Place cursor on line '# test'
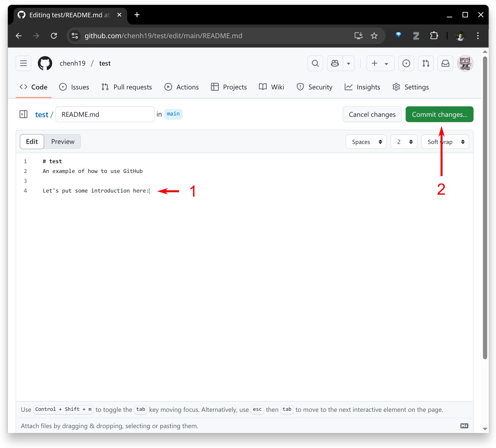The width and height of the screenshot is (496, 448). 52,161
